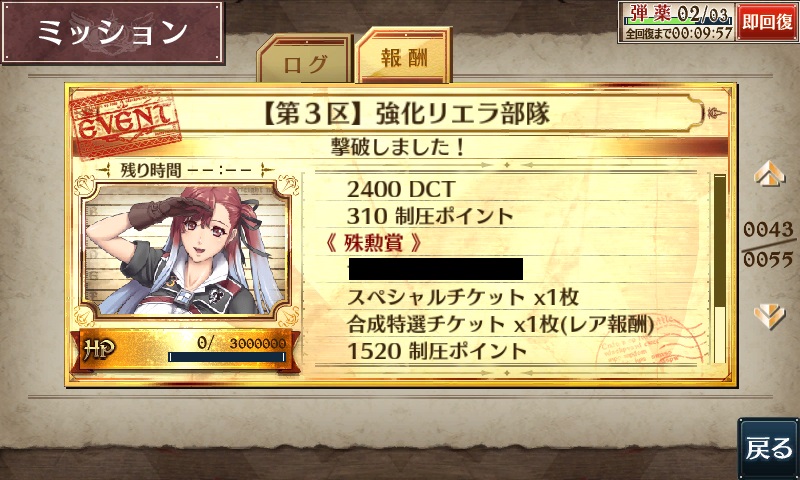Click the 0043/0055 page counter
Viewport: 800px width, 480px height.
(767, 244)
